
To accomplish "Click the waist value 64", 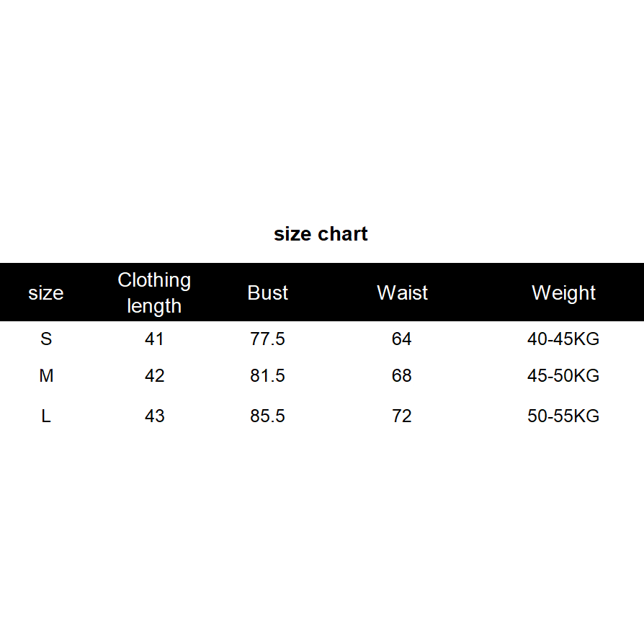I will click(402, 339).
